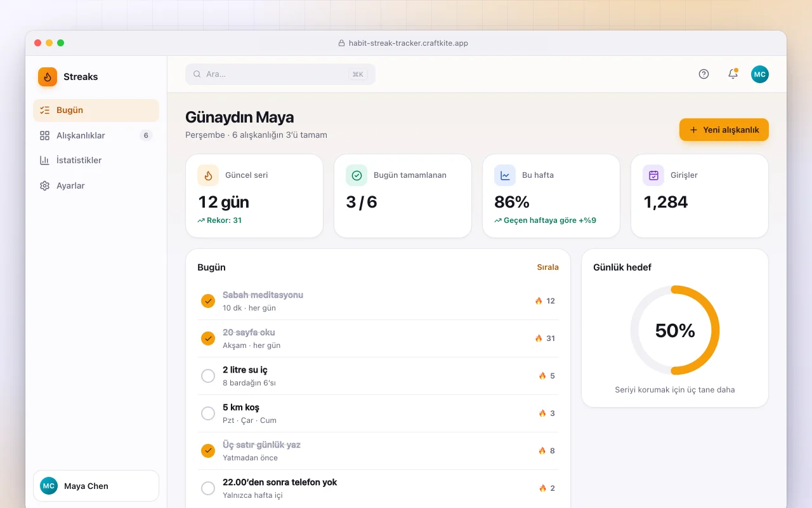Click the Bu hafta chart icon

click(x=505, y=175)
